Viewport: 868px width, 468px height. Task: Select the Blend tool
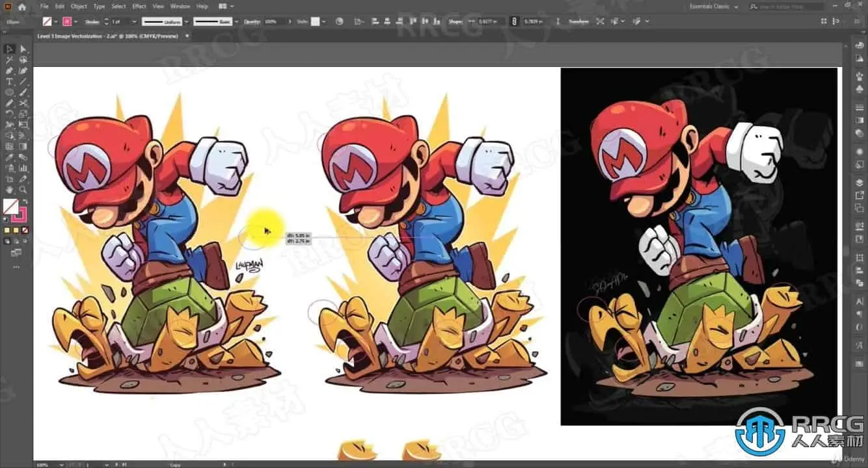[x=23, y=157]
